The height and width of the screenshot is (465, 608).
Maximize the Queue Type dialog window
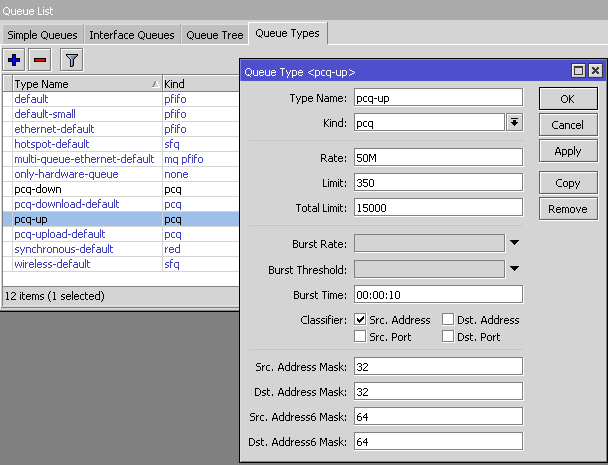click(x=578, y=72)
